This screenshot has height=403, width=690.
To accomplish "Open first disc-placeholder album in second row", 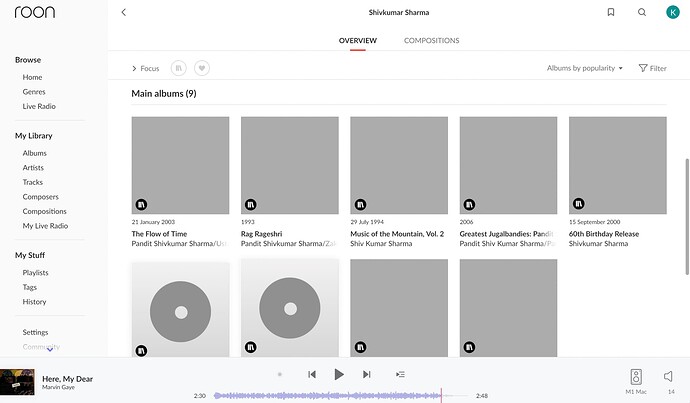I will (x=180, y=310).
